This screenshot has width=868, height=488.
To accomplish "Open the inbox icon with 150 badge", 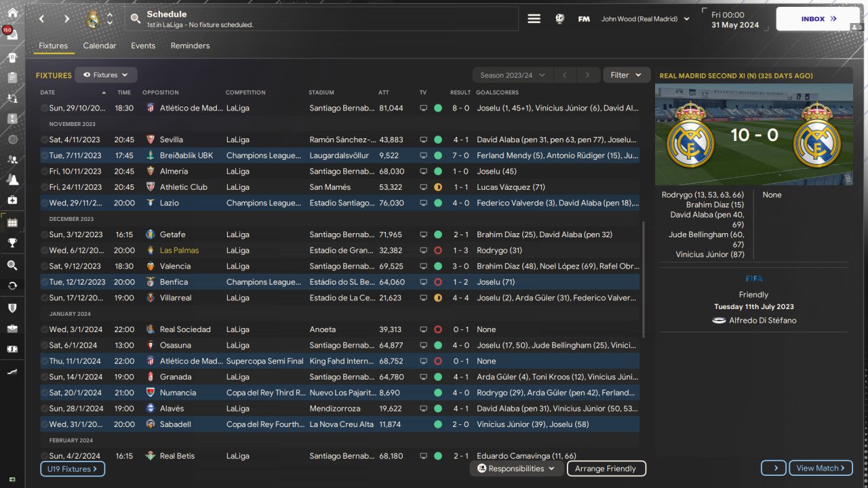I will click(12, 35).
